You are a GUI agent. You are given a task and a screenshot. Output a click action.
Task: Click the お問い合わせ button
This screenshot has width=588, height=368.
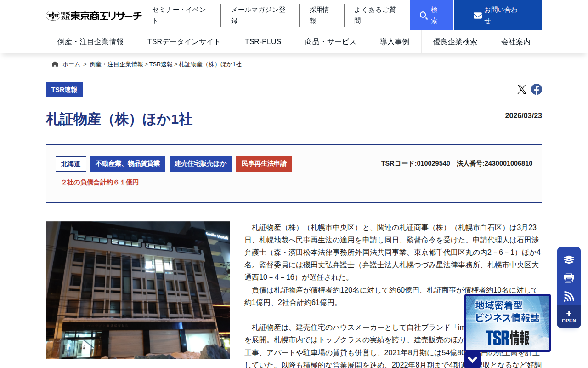click(498, 15)
